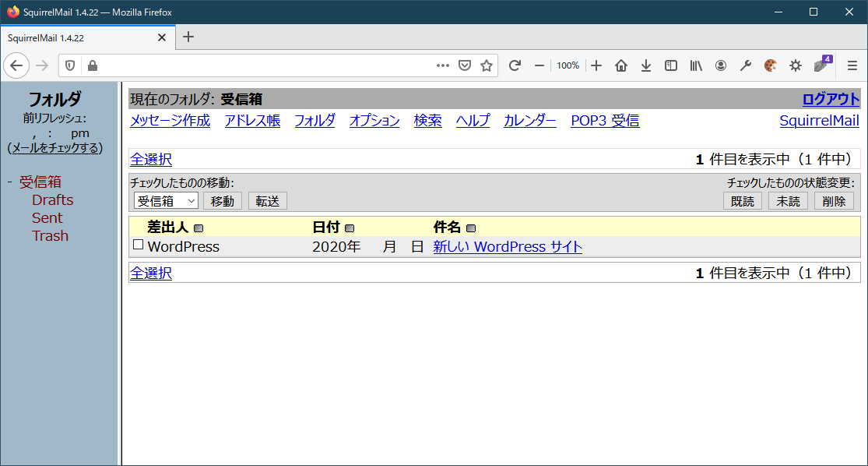Open the カレンダー calendar link
Screen dimensions: 868x466
(530, 121)
